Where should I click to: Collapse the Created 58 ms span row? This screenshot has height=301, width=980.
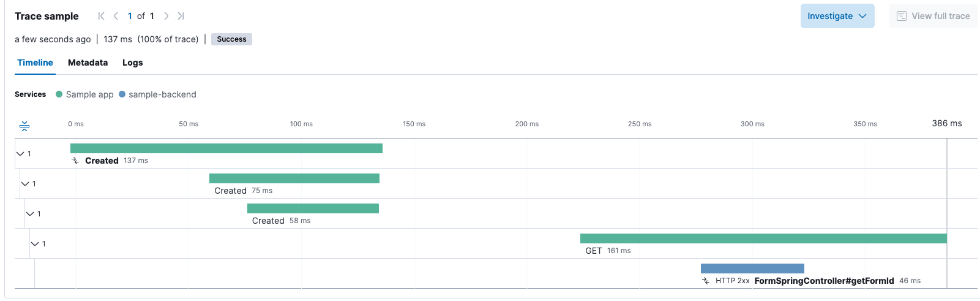coord(30,214)
